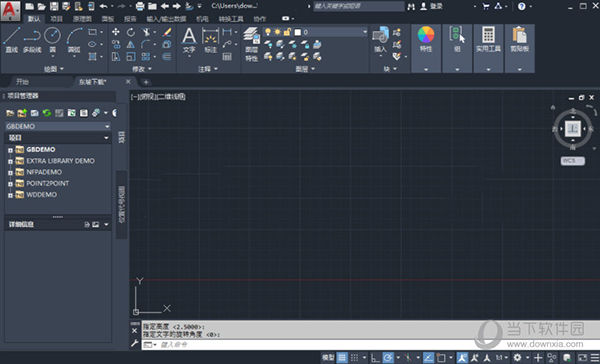
Task: Click the Copy tool in Modify panel
Action: tap(116, 44)
